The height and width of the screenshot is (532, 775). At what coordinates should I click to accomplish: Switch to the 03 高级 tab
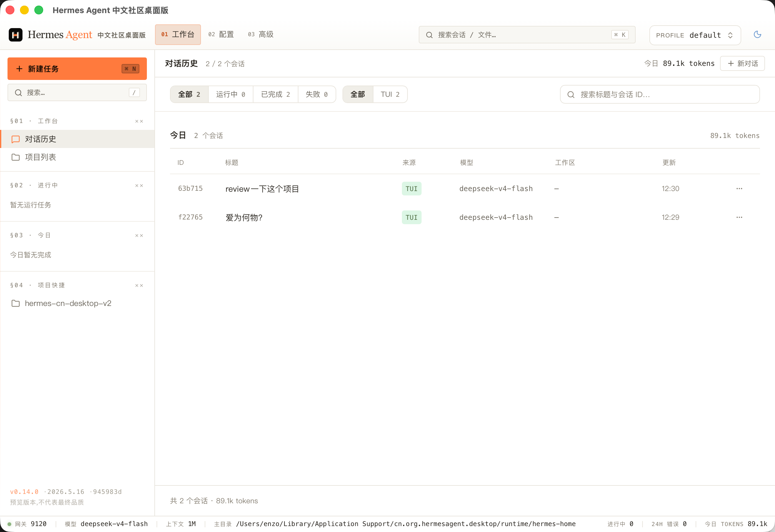261,34
